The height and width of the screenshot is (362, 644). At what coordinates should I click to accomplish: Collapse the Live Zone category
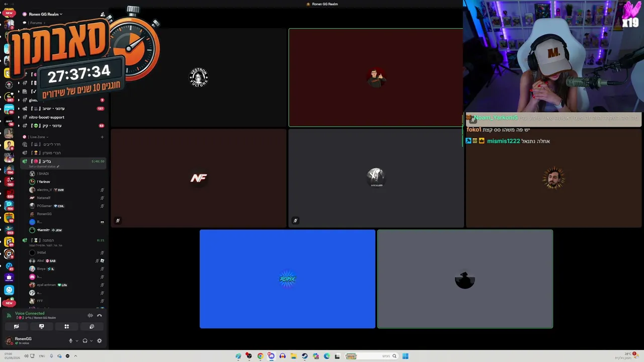coord(39,137)
